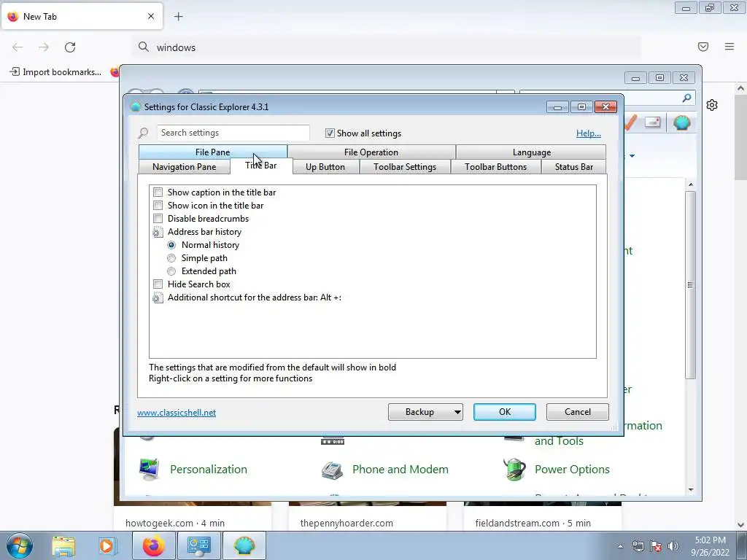Click the search magnifier in Control Panel search box

[686, 98]
